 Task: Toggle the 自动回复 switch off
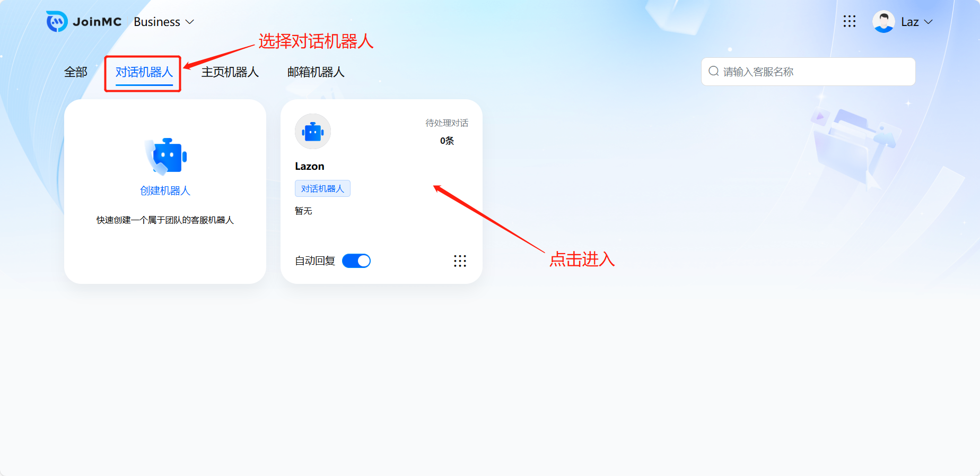[x=356, y=261]
